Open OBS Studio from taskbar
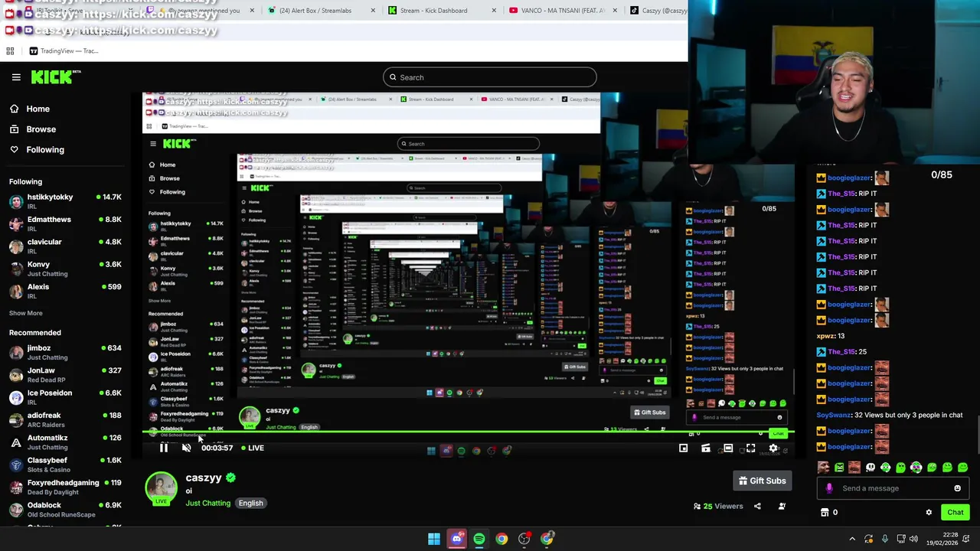The height and width of the screenshot is (551, 980). pyautogui.click(x=524, y=539)
